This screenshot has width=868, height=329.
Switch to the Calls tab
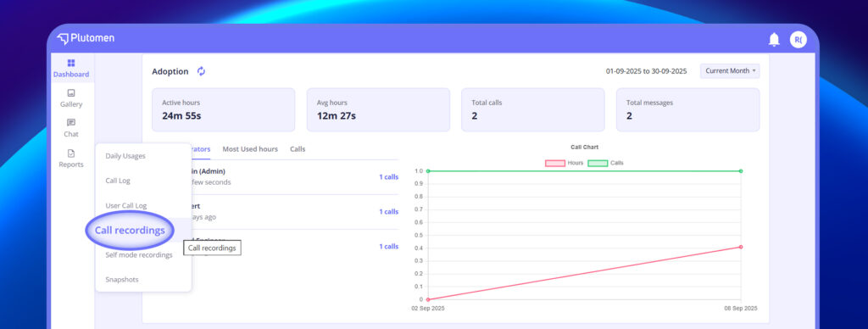298,149
